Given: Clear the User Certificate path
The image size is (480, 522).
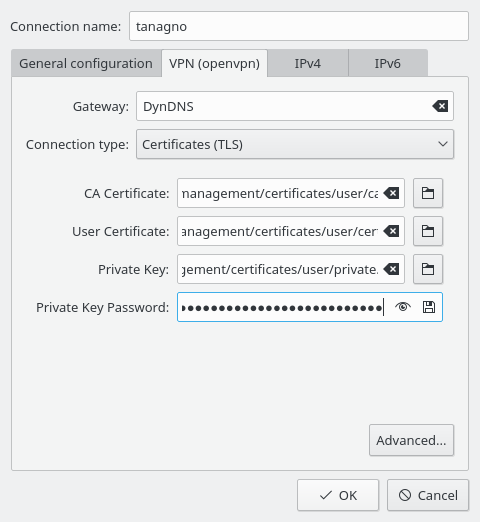Looking at the screenshot, I should click(x=391, y=231).
